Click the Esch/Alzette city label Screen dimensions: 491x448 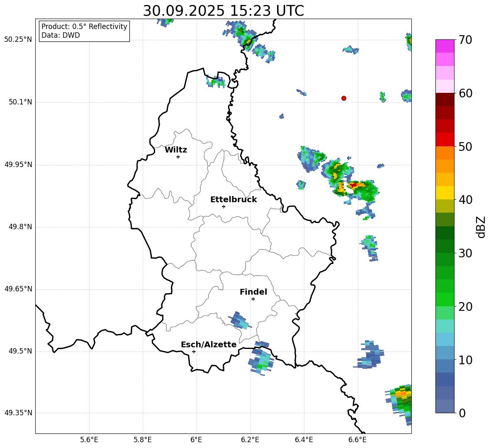click(209, 344)
